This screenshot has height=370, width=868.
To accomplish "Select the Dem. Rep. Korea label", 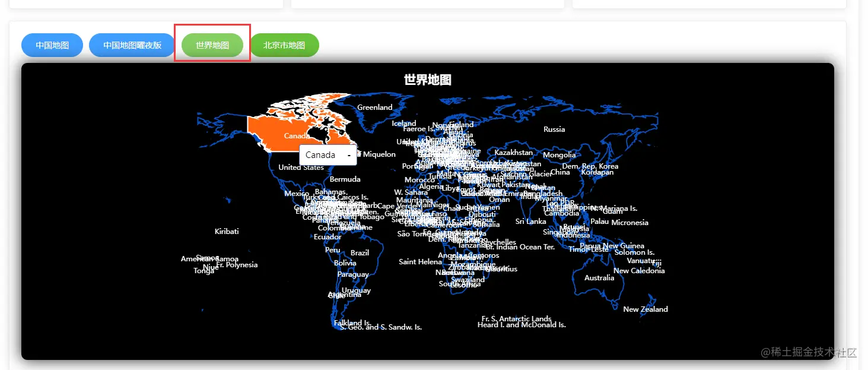I will click(x=590, y=166).
